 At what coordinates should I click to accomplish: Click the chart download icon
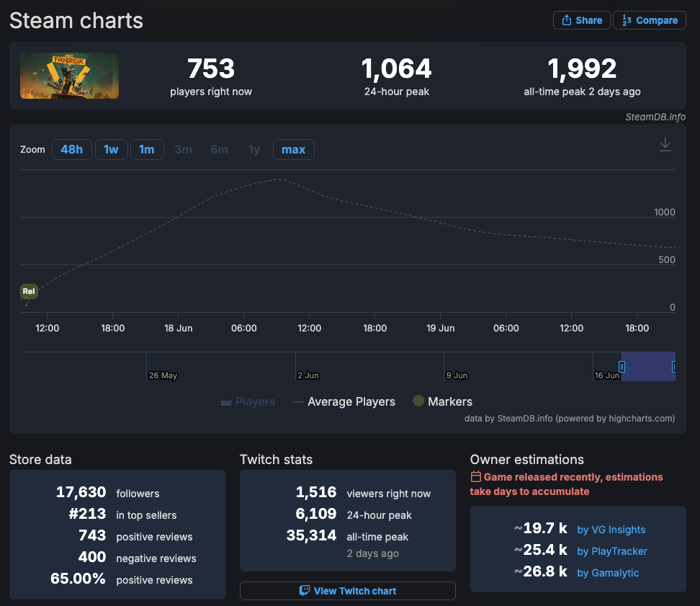[x=665, y=144]
